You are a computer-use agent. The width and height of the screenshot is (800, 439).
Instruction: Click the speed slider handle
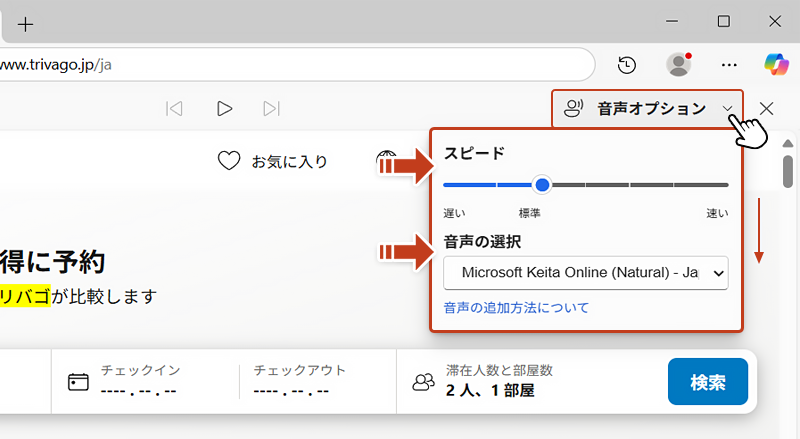click(542, 184)
